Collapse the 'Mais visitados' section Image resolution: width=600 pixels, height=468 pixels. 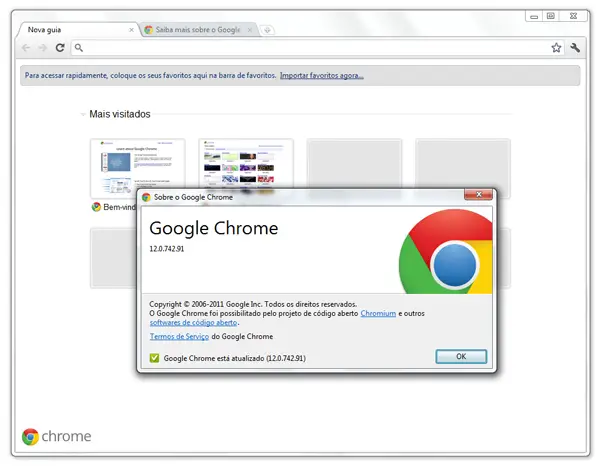click(x=83, y=115)
